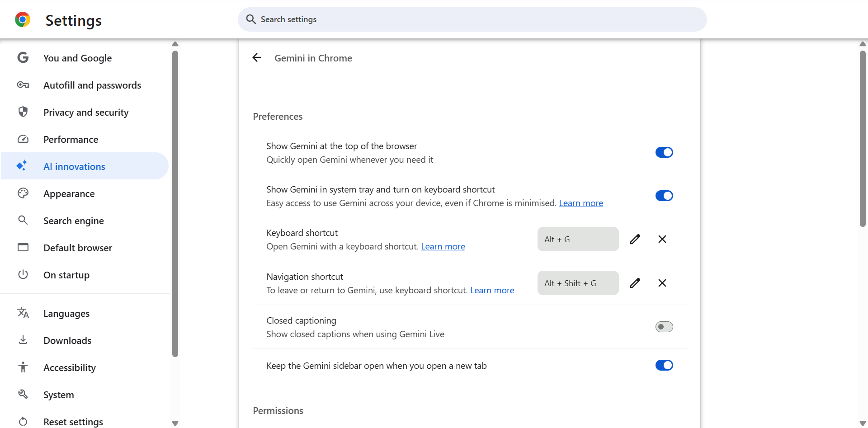Open Performance settings section
This screenshot has height=428, width=868.
(85, 139)
